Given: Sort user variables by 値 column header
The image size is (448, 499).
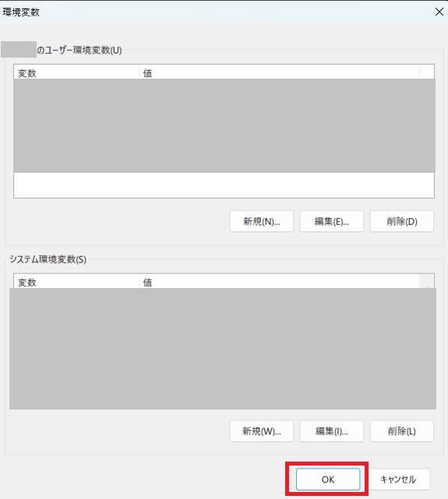Looking at the screenshot, I should [279, 72].
